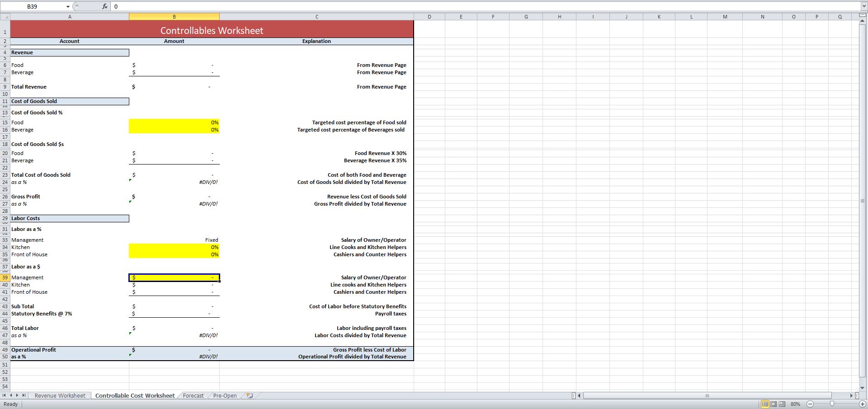Expand column B header dropdown area by clicking it
The width and height of the screenshot is (868, 409).
pyautogui.click(x=174, y=16)
